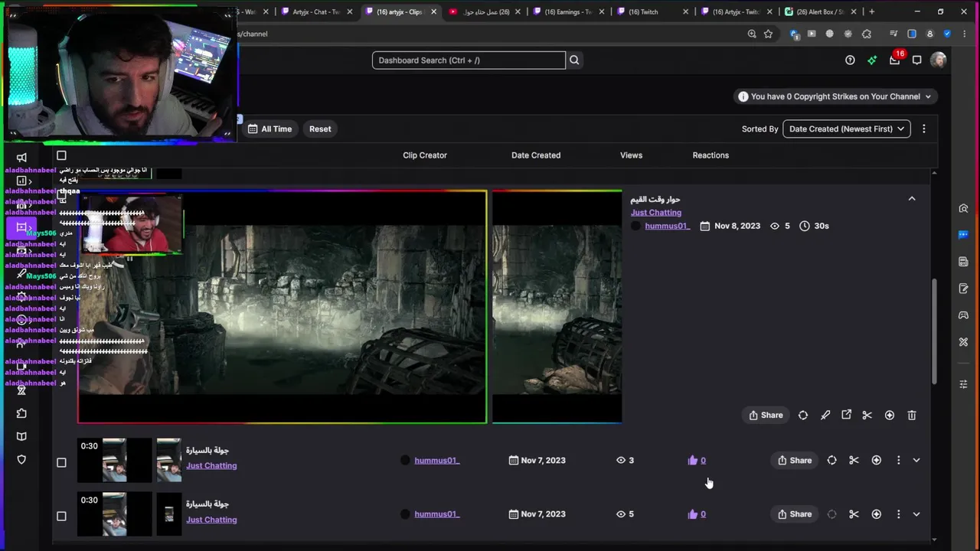Image resolution: width=980 pixels, height=551 pixels.
Task: Bookmark page with the star icon in address bar
Action: pyautogui.click(x=768, y=34)
